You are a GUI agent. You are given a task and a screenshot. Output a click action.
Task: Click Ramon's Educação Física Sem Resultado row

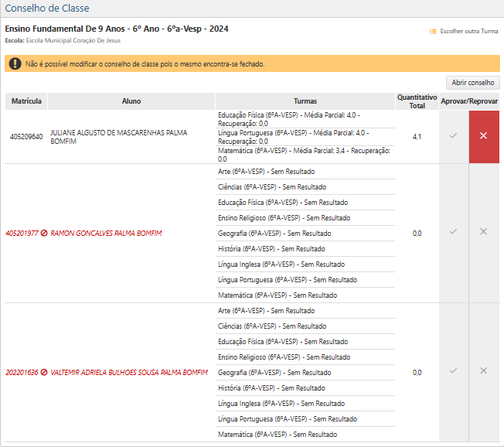tap(305, 203)
